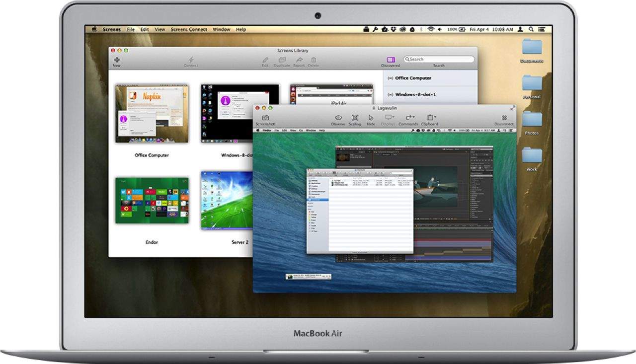Open the Apple menu in the top menu bar
Viewport: 636px width, 364px height.
(94, 29)
